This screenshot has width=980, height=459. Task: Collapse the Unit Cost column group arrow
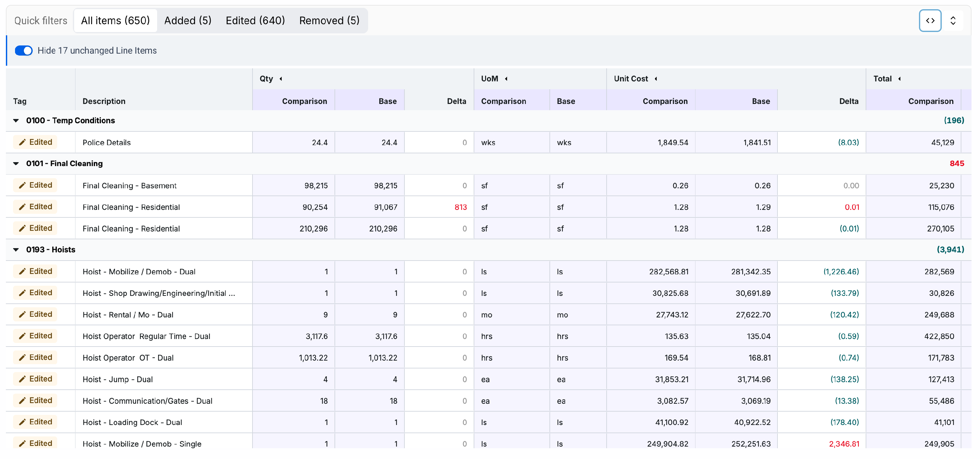(656, 79)
